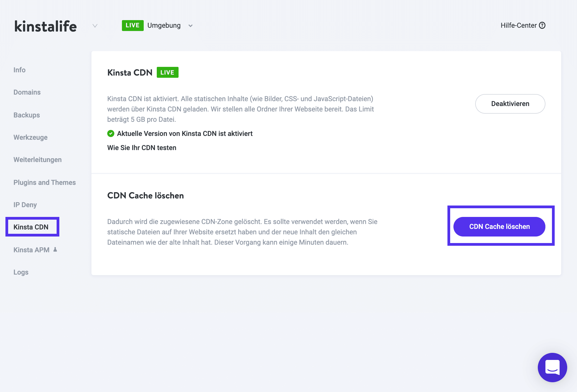Screen dimensions: 577x392
Task: Open the Intercom chat bubble in bottom corner
Action: (552, 367)
